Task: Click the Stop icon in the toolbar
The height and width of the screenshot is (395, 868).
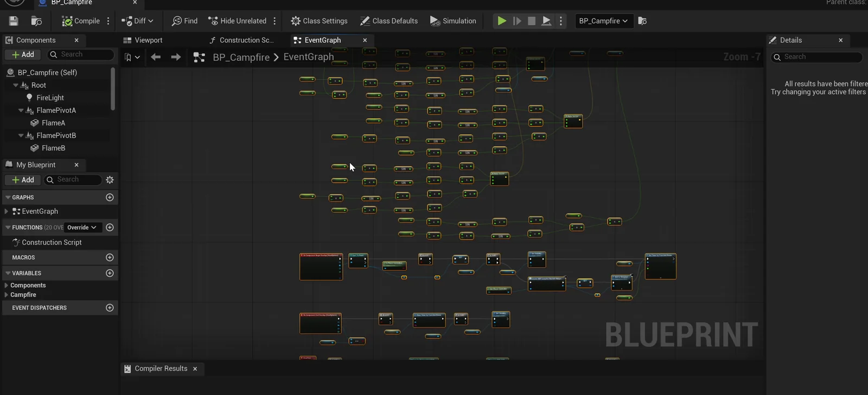Action: [x=532, y=21]
